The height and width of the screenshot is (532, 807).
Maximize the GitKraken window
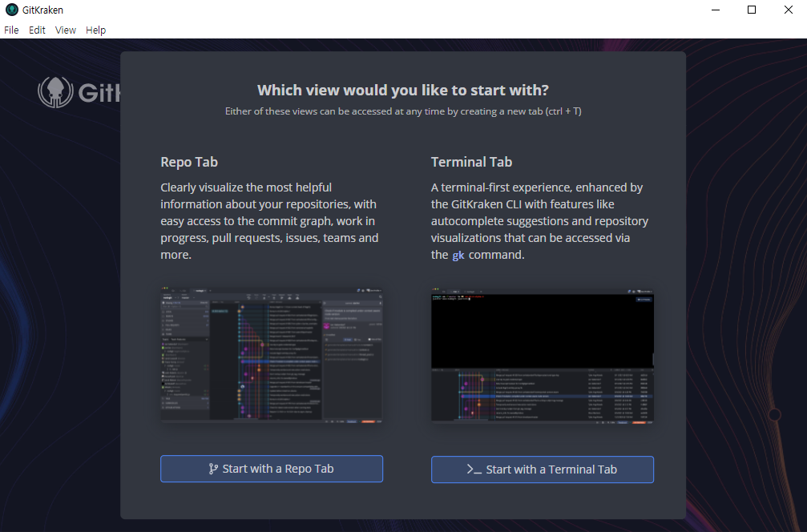tap(752, 10)
